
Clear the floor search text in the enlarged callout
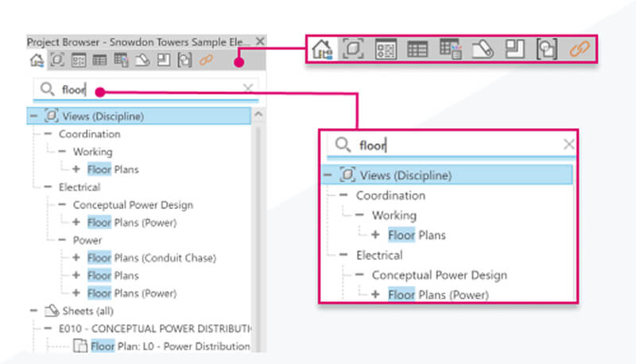568,144
